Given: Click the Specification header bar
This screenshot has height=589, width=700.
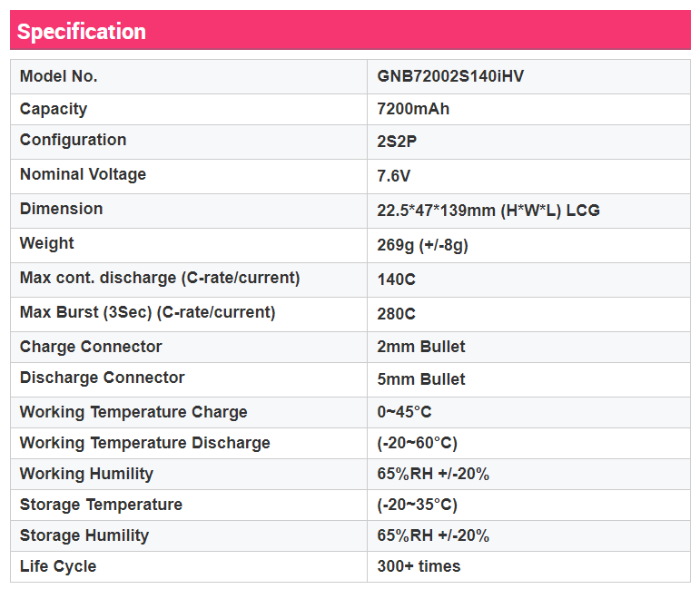Looking at the screenshot, I should pyautogui.click(x=350, y=31).
